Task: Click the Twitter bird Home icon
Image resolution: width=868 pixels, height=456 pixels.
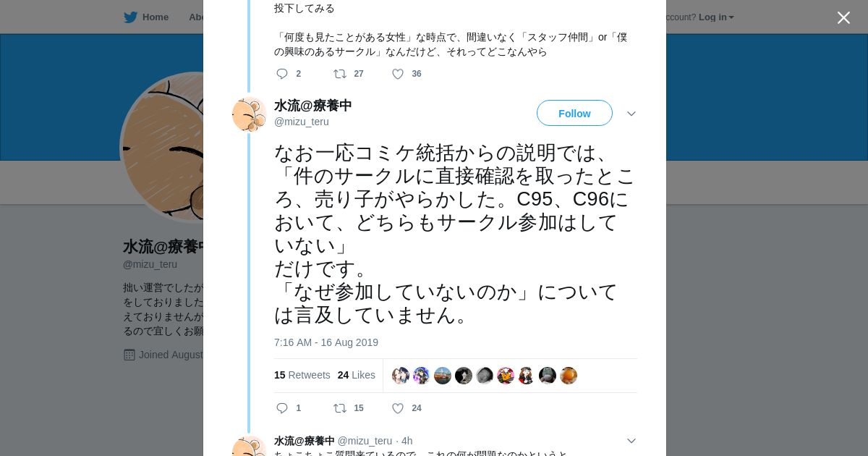Action: coord(130,17)
